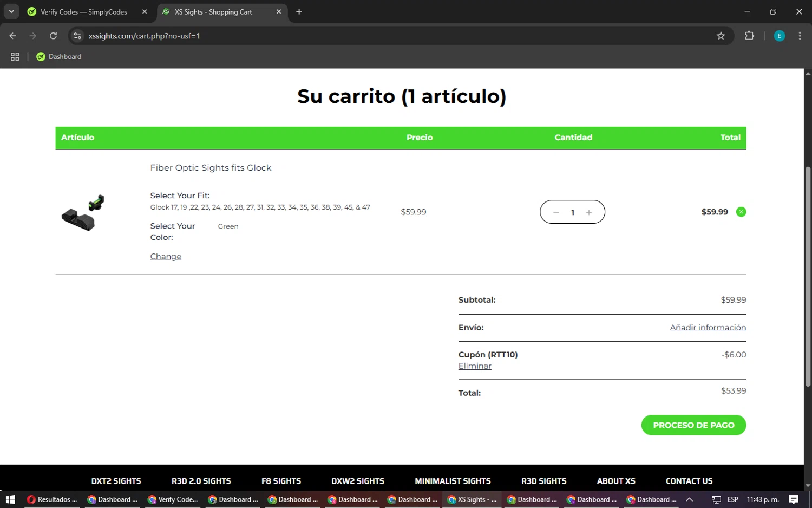812x508 pixels.
Task: Open the apps grid in bookmarks bar
Action: point(15,56)
